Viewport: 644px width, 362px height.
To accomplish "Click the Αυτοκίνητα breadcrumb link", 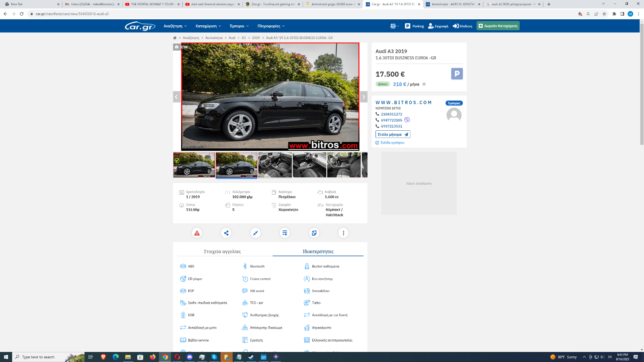I will (214, 38).
